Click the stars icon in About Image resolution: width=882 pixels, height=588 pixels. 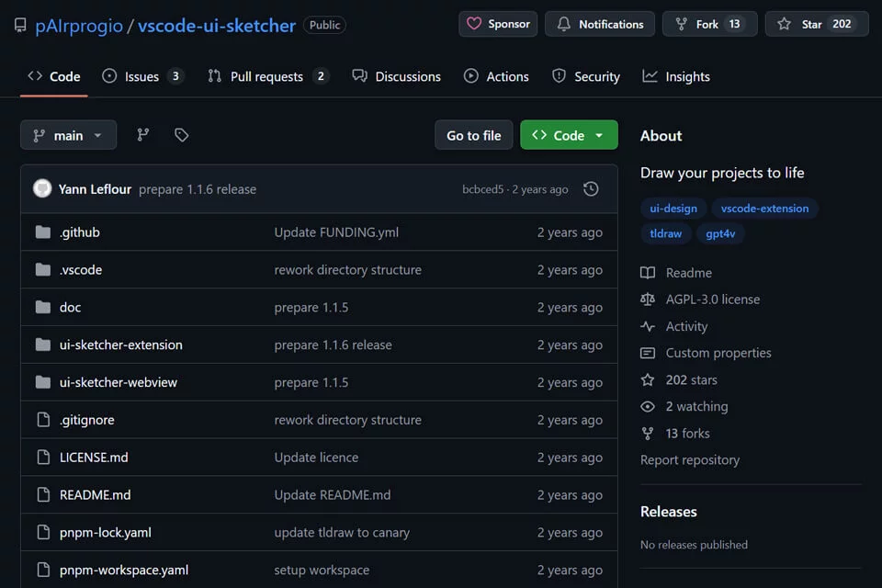click(648, 379)
